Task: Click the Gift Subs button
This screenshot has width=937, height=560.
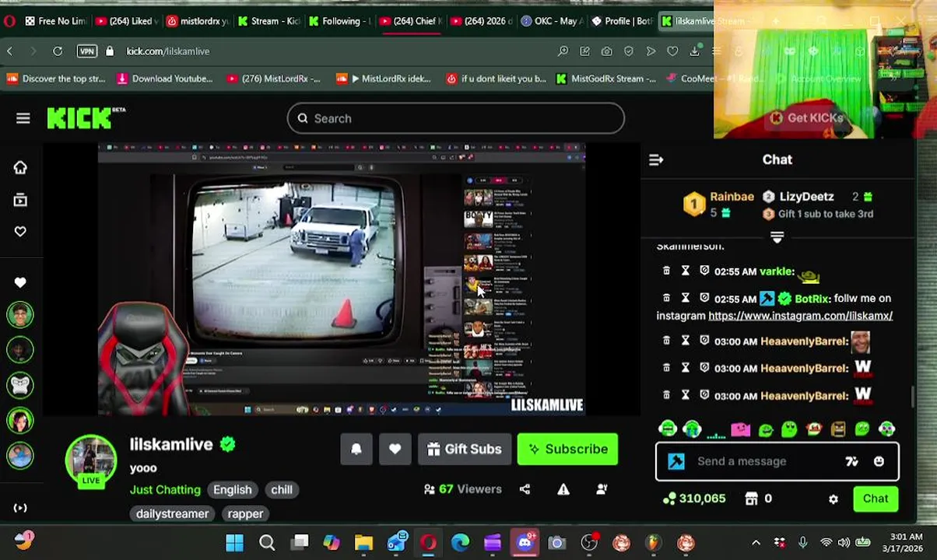Action: (464, 449)
